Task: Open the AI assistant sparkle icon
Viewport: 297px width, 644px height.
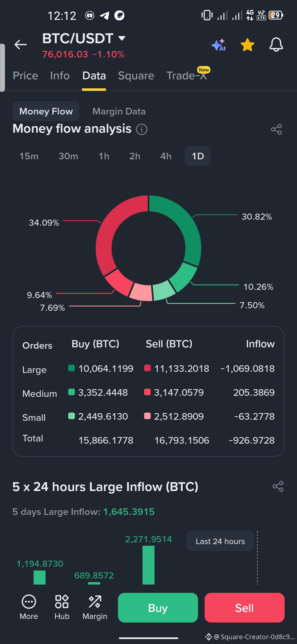Action: 219,45
